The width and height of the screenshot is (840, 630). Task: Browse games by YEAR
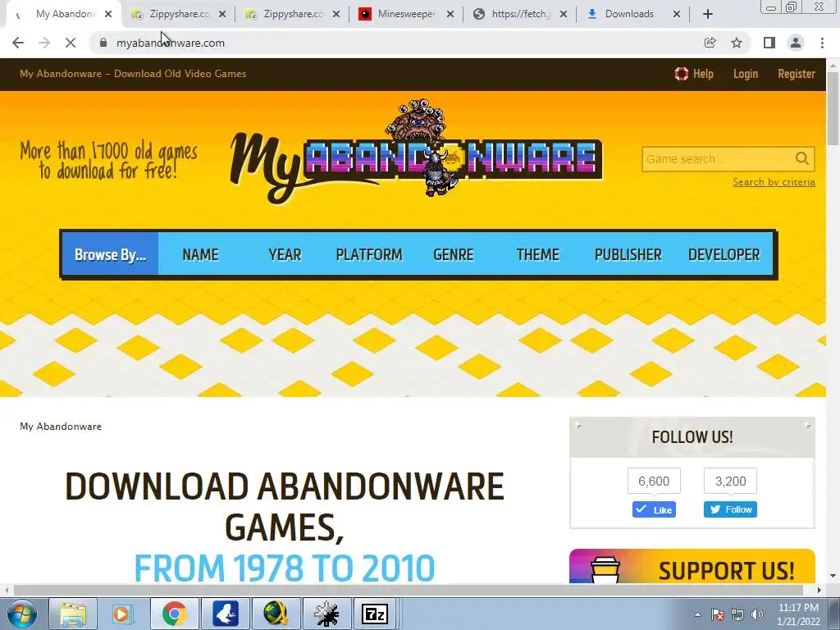click(285, 254)
